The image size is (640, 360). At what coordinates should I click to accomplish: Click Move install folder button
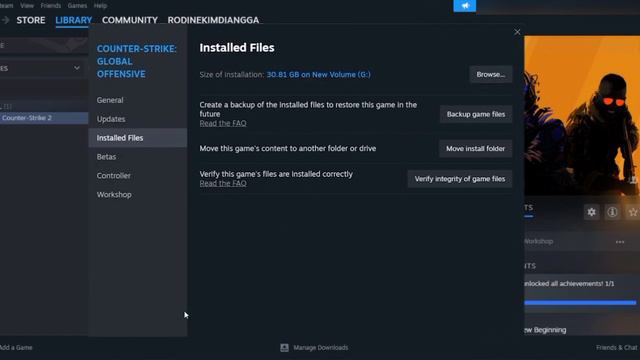click(x=476, y=149)
